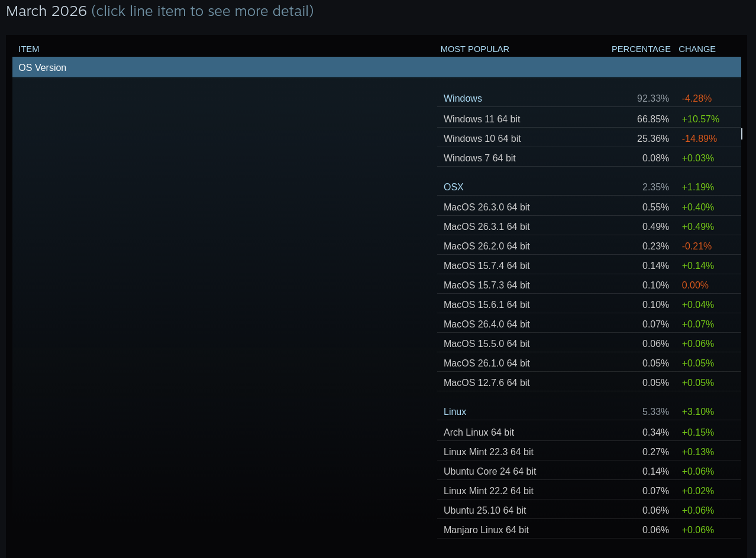Click Windows total share 92.33%
This screenshot has width=756, height=558.
point(653,99)
